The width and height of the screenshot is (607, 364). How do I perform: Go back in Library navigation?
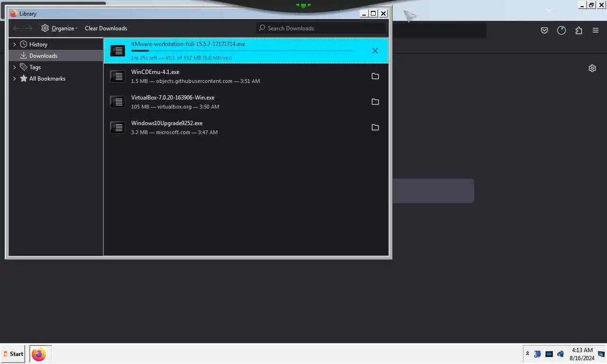17,28
